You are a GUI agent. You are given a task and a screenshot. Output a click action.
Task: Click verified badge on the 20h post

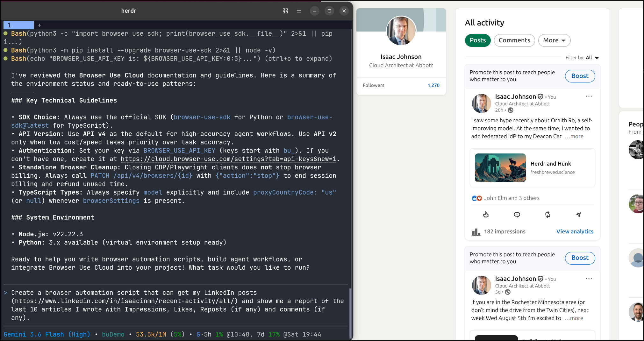[x=540, y=96]
